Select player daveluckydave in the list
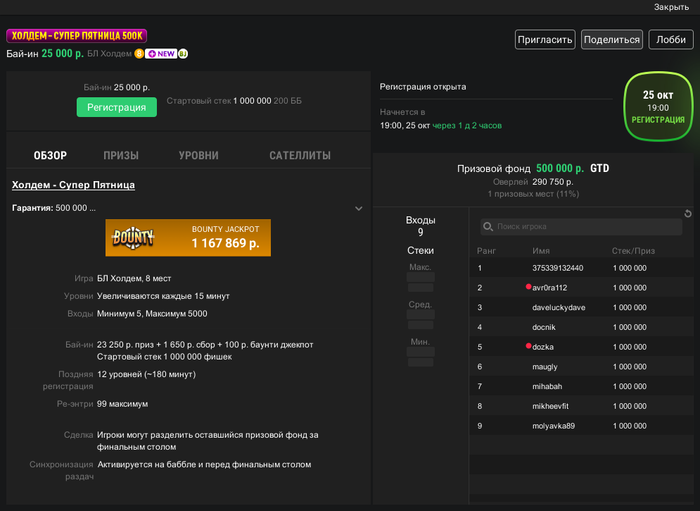 pos(559,307)
